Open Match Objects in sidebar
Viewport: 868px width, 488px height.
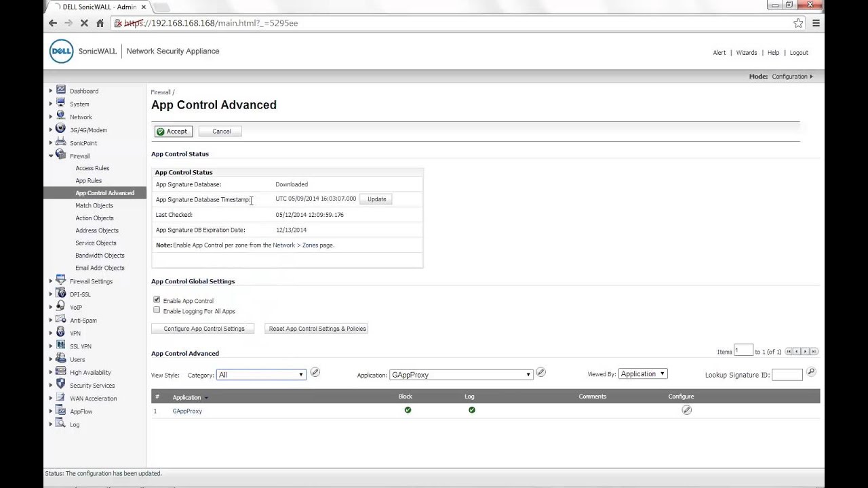point(94,205)
